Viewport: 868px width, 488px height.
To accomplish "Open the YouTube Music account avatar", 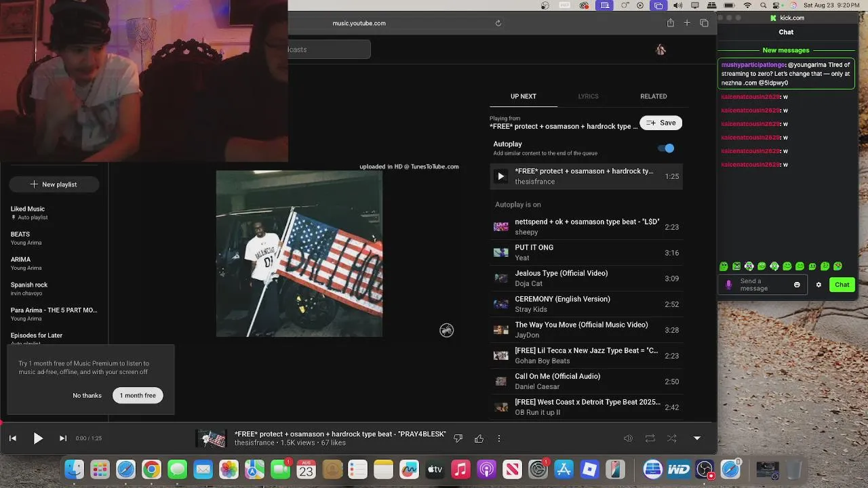I will pyautogui.click(x=661, y=49).
